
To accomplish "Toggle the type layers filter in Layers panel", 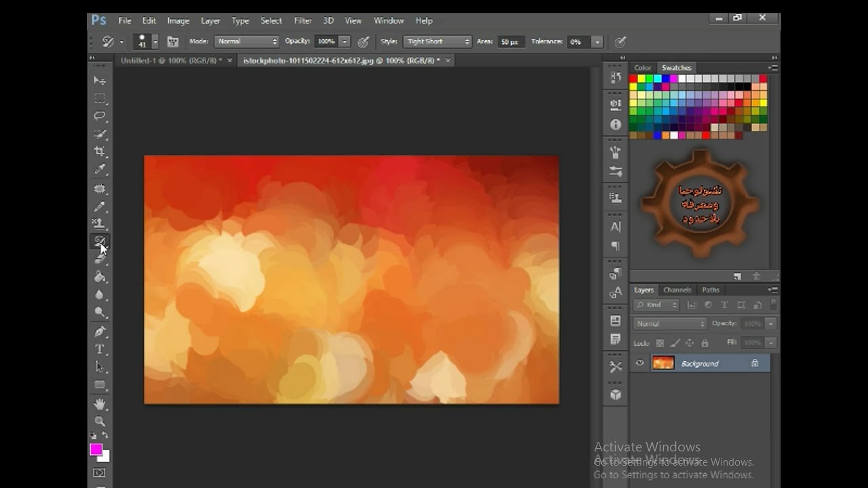I will pos(724,305).
